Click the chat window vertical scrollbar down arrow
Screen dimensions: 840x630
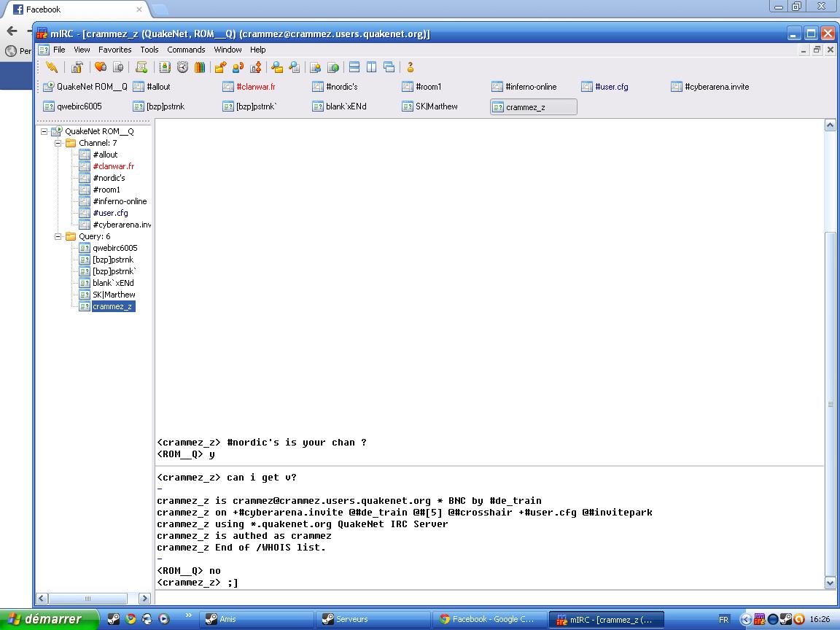(830, 583)
